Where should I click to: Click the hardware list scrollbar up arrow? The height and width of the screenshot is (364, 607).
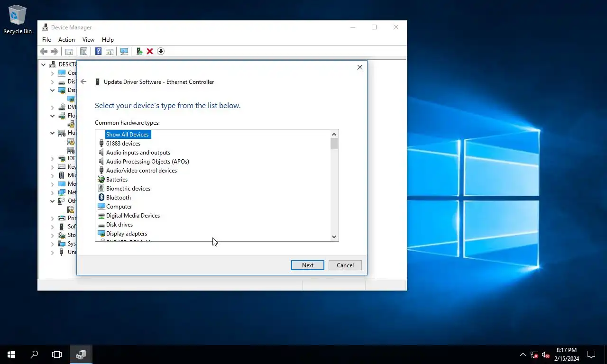coord(334,134)
